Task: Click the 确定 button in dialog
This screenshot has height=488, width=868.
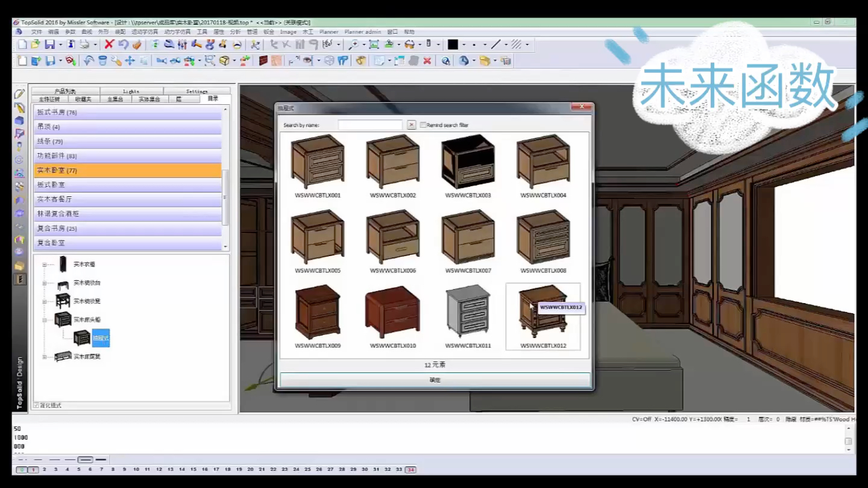Action: pyautogui.click(x=435, y=380)
